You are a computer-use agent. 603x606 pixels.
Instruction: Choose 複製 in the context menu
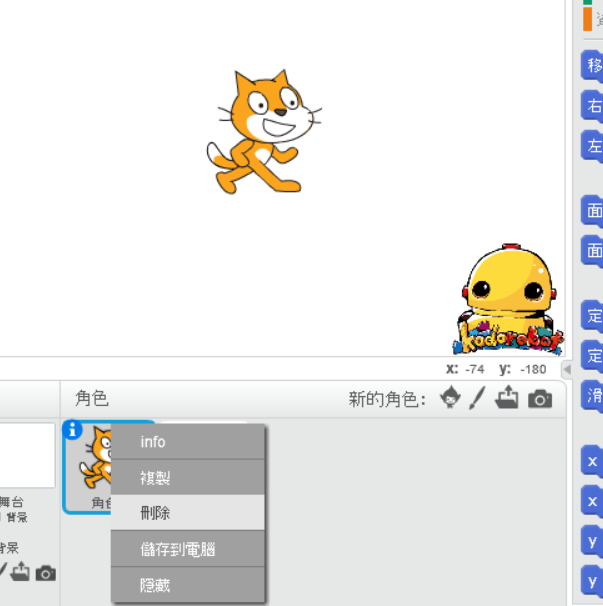coord(188,477)
